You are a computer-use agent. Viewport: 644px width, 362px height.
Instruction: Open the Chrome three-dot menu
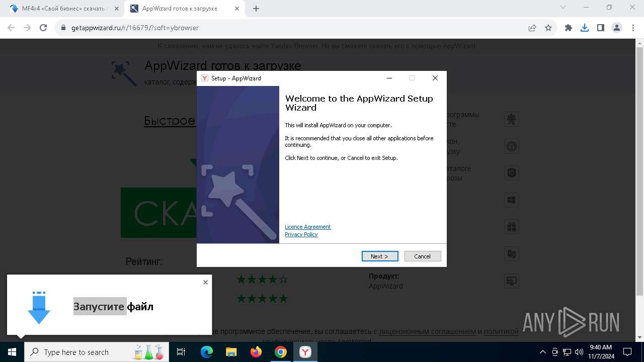[x=632, y=28]
